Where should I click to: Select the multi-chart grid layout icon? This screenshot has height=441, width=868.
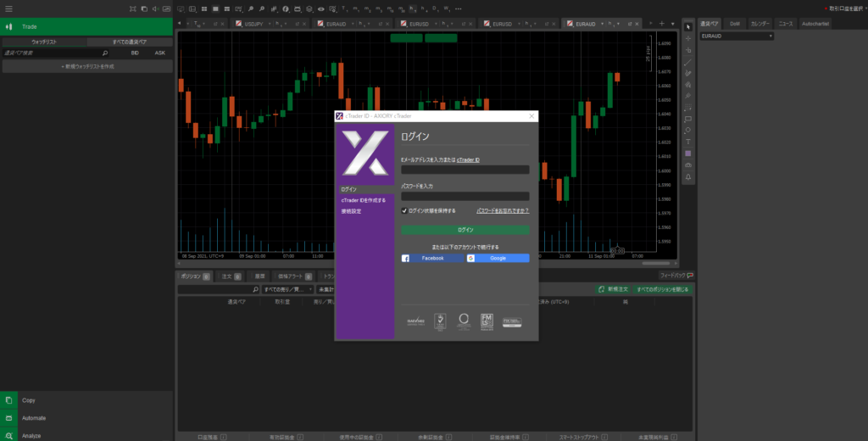[x=204, y=8]
